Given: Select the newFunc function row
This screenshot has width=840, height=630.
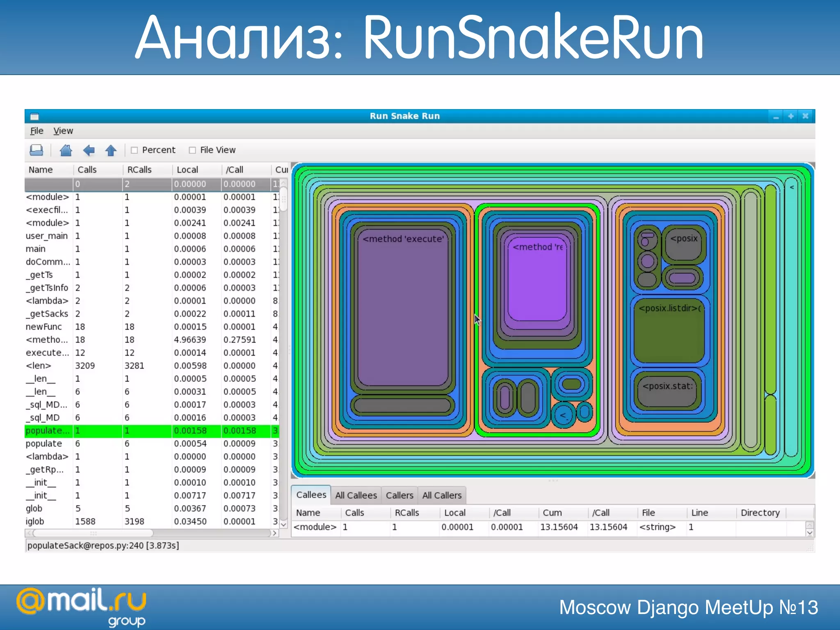Looking at the screenshot, I should tap(152, 327).
